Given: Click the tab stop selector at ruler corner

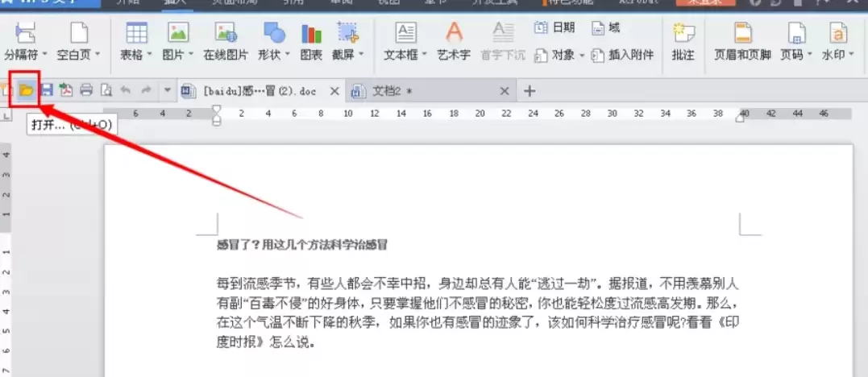Looking at the screenshot, I should [x=6, y=116].
